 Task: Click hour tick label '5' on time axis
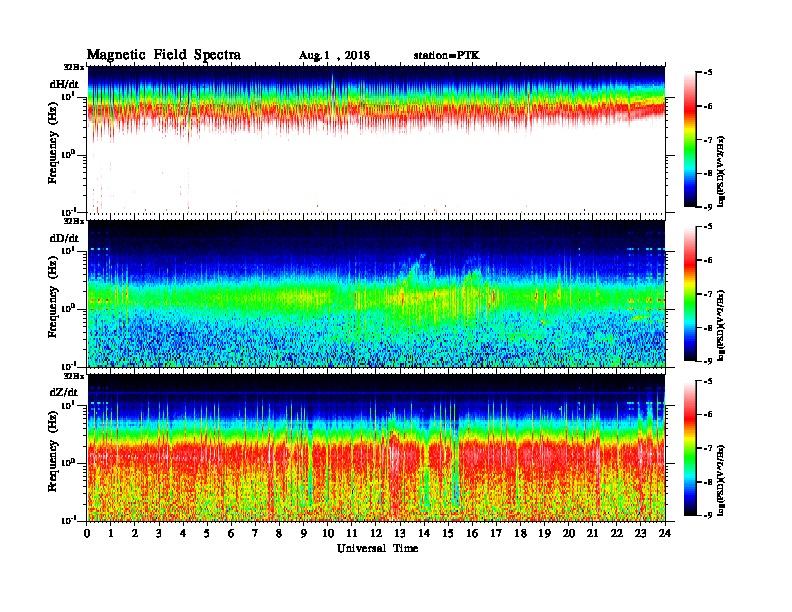tap(207, 533)
